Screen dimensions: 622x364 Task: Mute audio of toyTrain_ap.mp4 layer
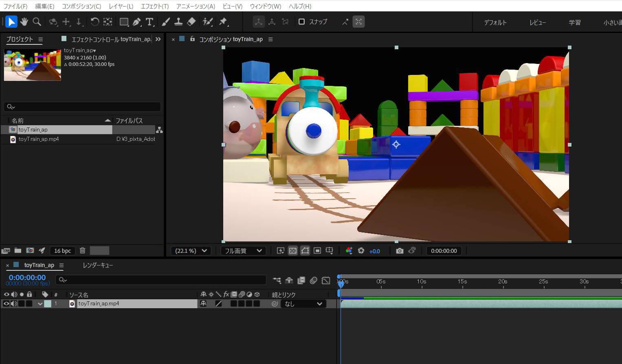(14, 304)
